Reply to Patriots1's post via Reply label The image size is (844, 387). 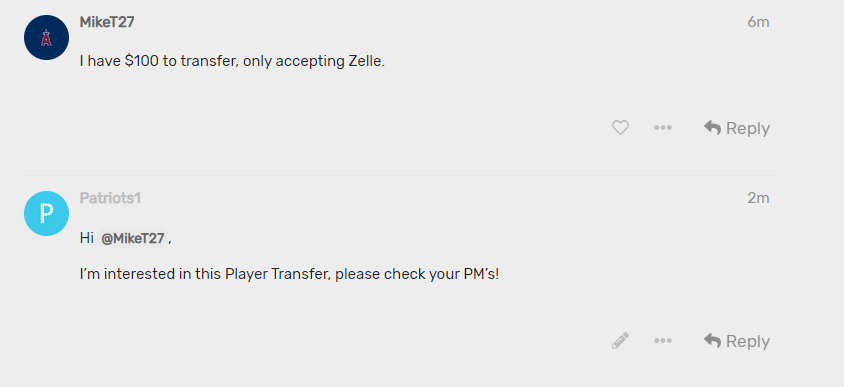[748, 341]
